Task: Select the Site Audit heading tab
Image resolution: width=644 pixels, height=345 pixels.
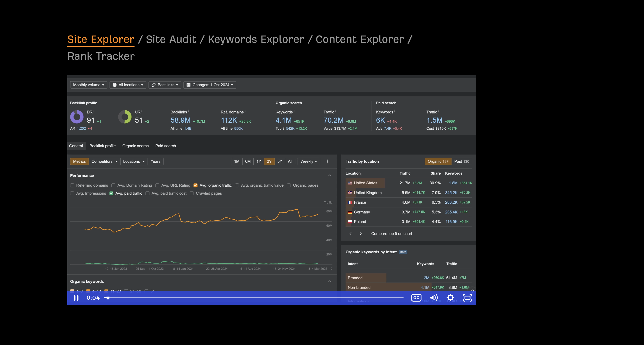Action: pyautogui.click(x=171, y=39)
